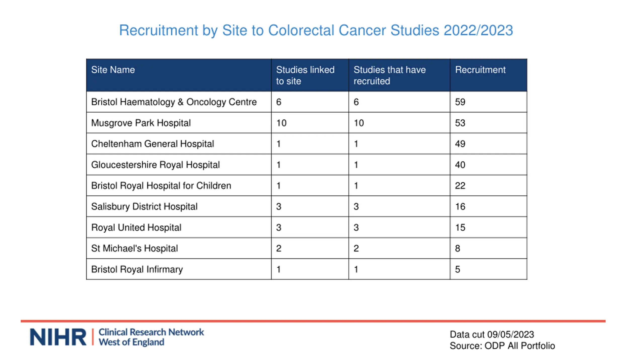Click studies recruited value 6 for Bristol Haematology

click(x=356, y=102)
